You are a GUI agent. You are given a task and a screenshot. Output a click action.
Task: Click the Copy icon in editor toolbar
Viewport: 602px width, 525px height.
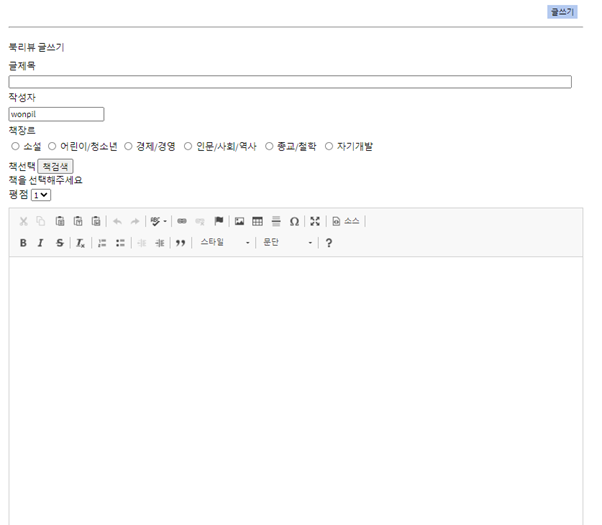(40, 221)
